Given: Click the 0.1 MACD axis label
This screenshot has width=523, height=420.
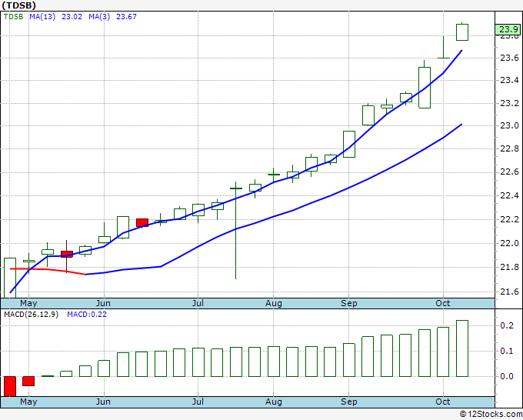Looking at the screenshot, I should 507,351.
